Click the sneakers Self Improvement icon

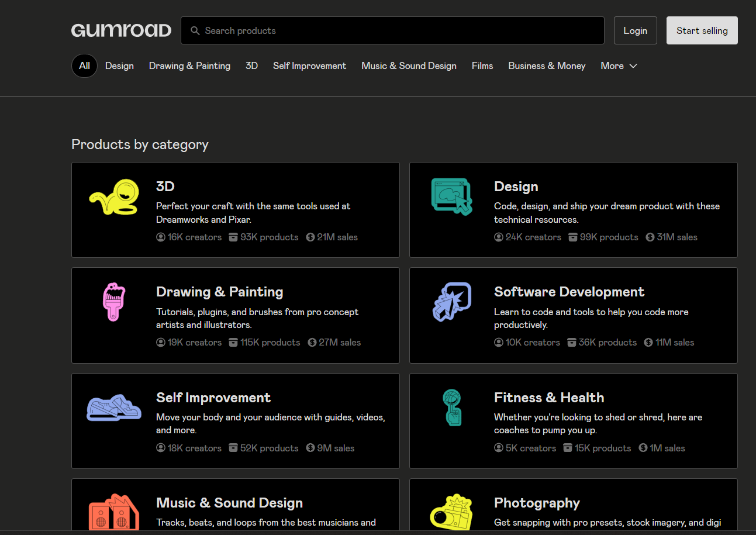113,408
